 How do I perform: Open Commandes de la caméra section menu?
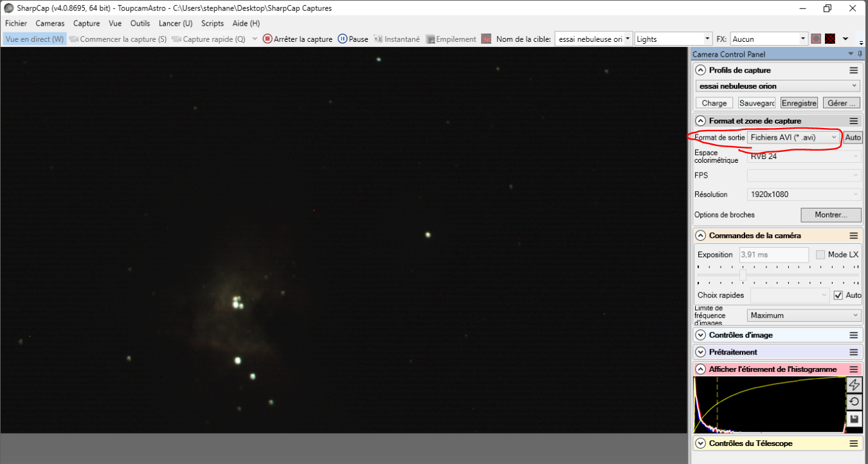(854, 236)
